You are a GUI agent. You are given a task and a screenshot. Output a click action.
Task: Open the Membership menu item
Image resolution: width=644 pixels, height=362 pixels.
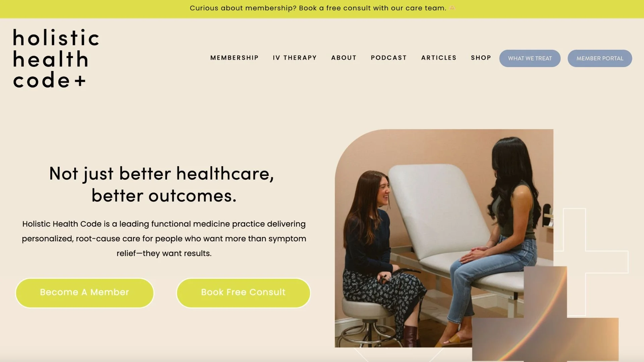pyautogui.click(x=234, y=58)
